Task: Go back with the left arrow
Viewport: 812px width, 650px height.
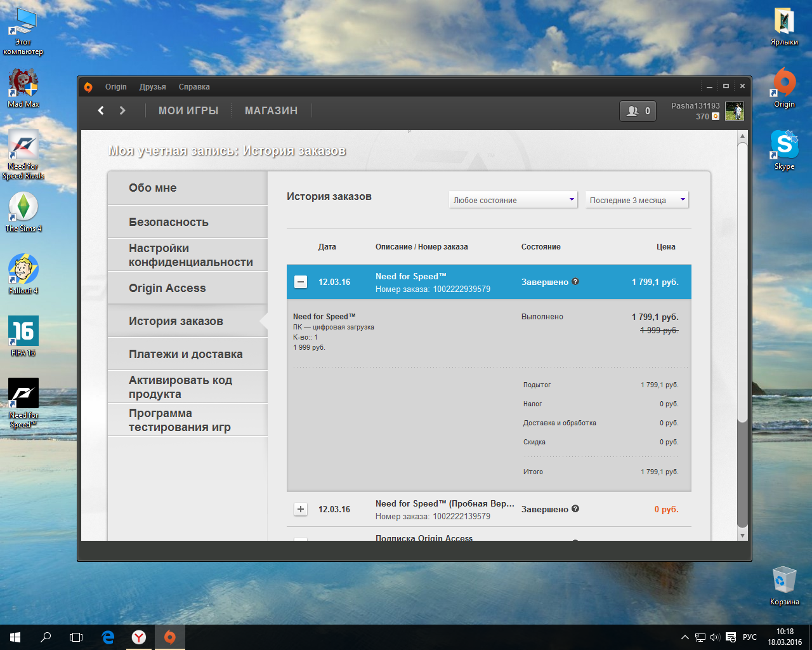Action: (101, 110)
